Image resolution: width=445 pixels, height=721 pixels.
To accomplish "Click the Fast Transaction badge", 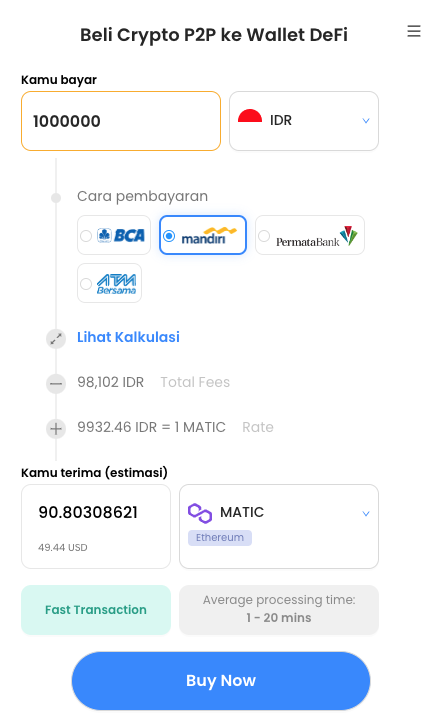I will point(96,610).
